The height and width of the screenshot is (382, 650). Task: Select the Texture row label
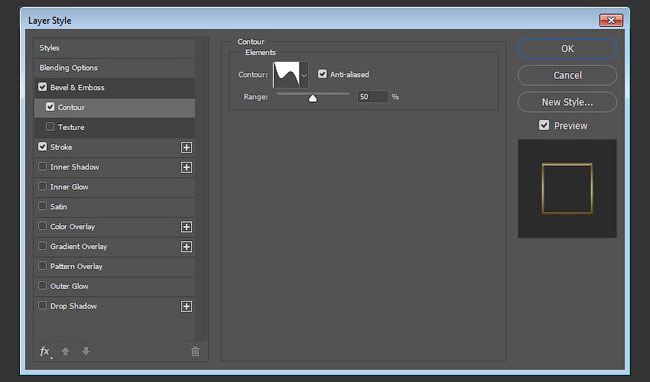(x=71, y=127)
